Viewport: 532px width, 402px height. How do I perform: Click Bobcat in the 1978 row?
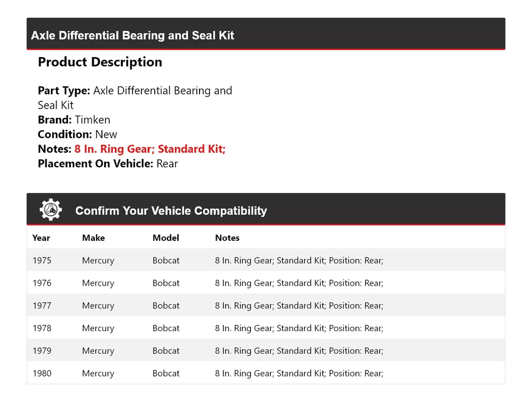[166, 328]
